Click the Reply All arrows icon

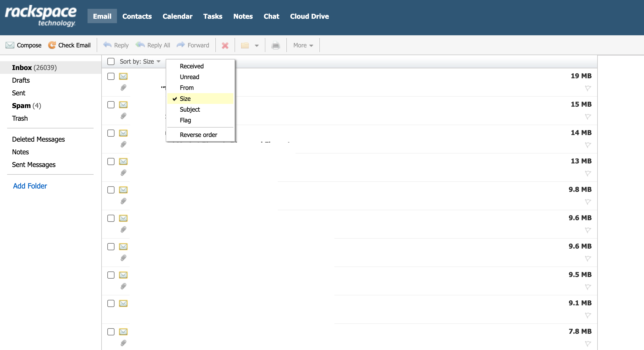(140, 45)
